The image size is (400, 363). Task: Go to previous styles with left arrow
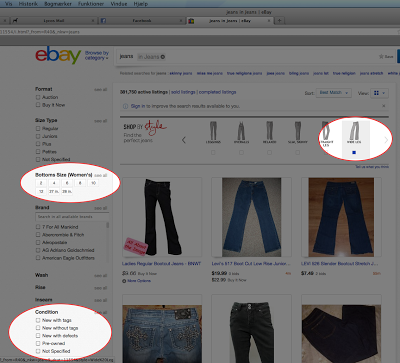(184, 140)
